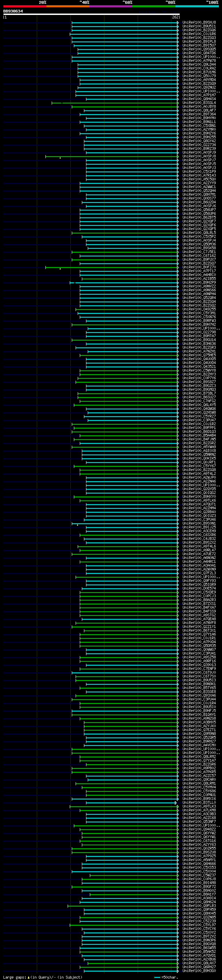Click the label UniRef100_C5XBN1
The image size is (222, 980).
[199, 125]
